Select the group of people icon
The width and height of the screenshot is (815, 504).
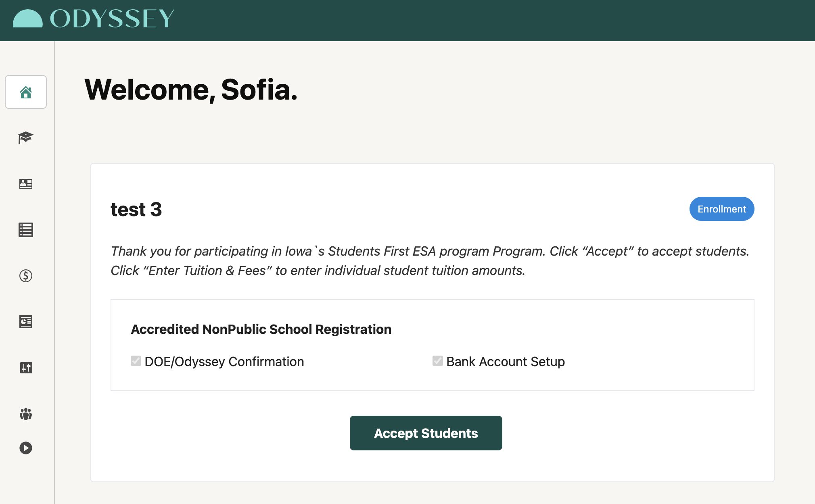pyautogui.click(x=26, y=414)
